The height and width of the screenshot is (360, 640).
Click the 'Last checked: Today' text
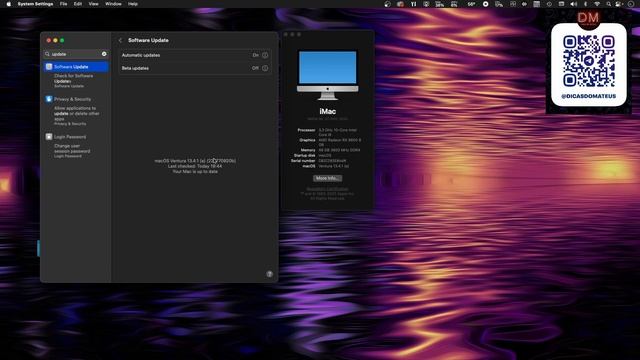coord(195,167)
